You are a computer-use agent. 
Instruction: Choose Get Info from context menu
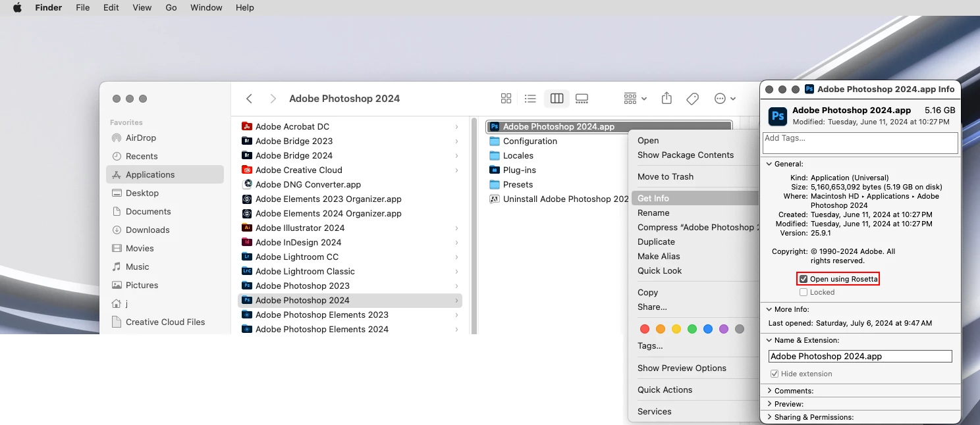click(695, 198)
